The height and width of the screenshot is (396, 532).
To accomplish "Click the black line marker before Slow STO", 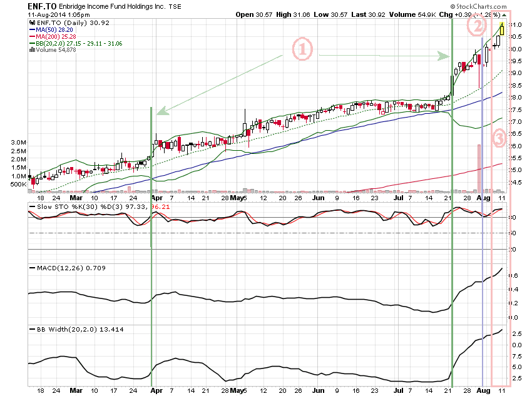I will coord(32,207).
